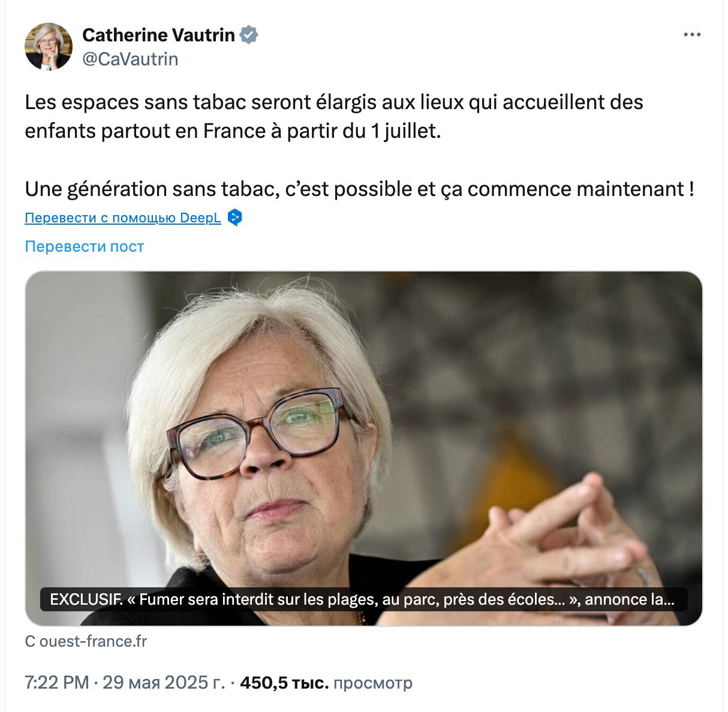Click the blue verified badge icon
Screen dimensions: 728x712
click(x=249, y=35)
